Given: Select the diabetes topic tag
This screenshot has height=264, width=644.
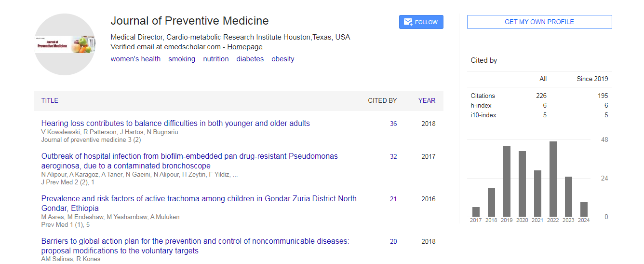Looking at the screenshot, I should [250, 59].
